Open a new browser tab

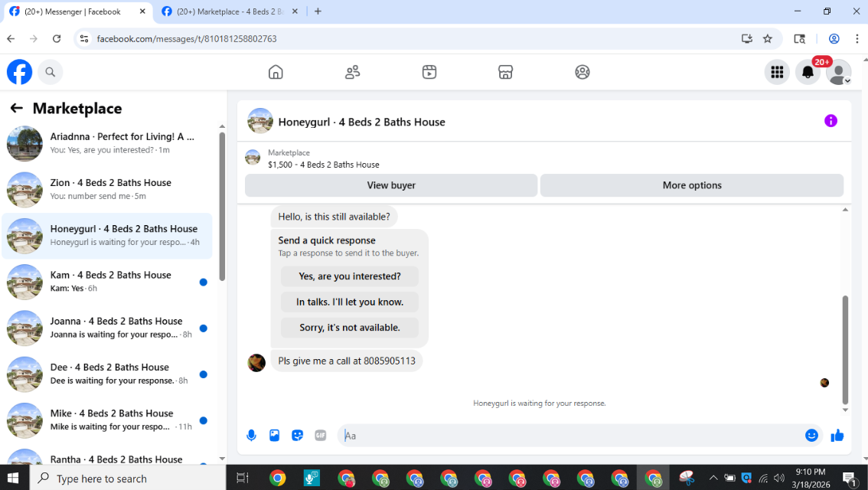point(318,11)
